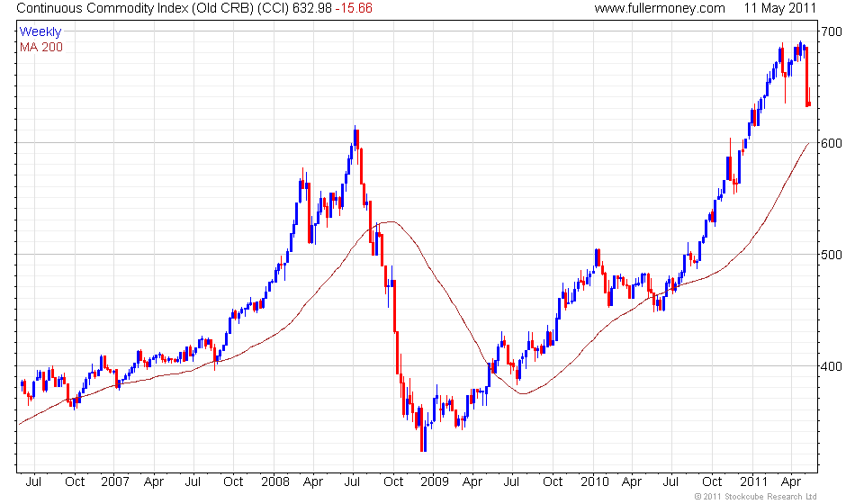Click the '© 2011 Stockcube Research Ltd' copyright text
Screen dimensions: 864x504
pyautogui.click(x=755, y=497)
